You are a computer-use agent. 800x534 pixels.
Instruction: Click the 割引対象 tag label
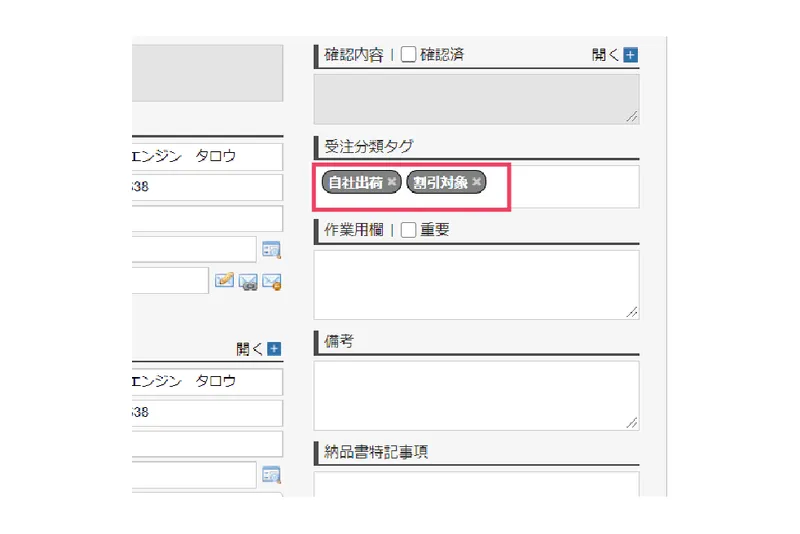pos(440,182)
